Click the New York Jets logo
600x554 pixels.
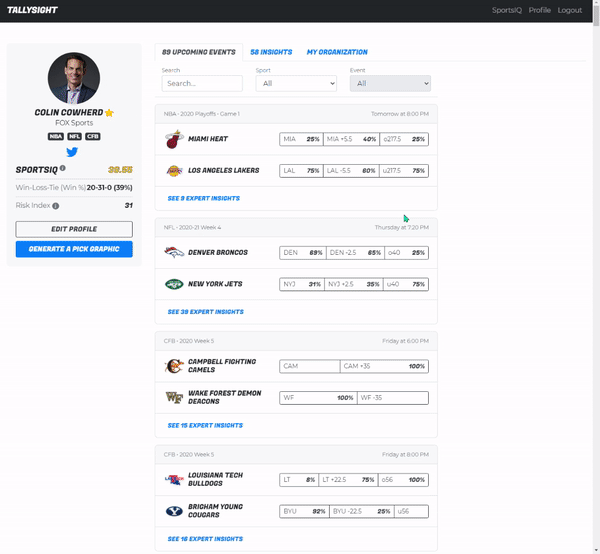coord(174,284)
